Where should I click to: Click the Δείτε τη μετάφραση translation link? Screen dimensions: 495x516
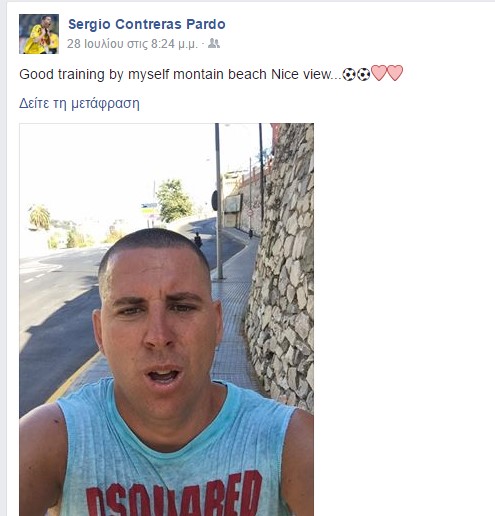point(79,103)
